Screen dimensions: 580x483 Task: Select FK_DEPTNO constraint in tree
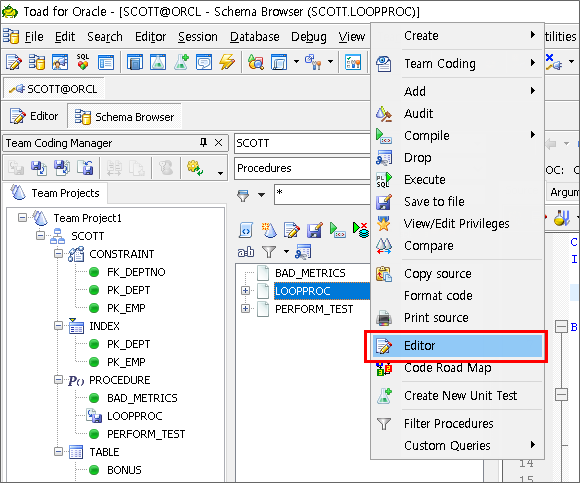click(136, 272)
